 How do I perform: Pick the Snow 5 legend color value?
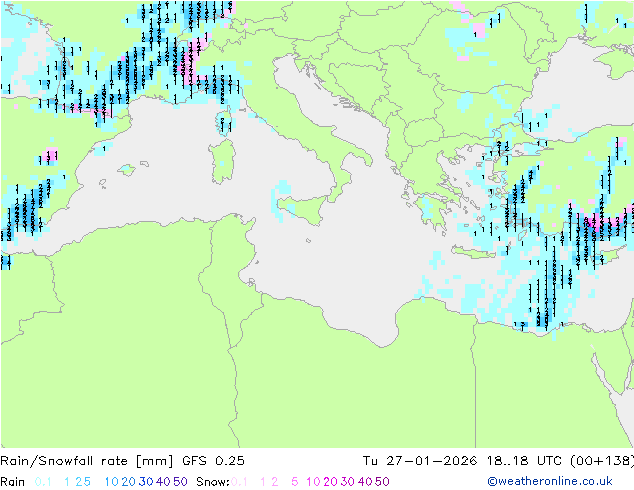(x=294, y=482)
